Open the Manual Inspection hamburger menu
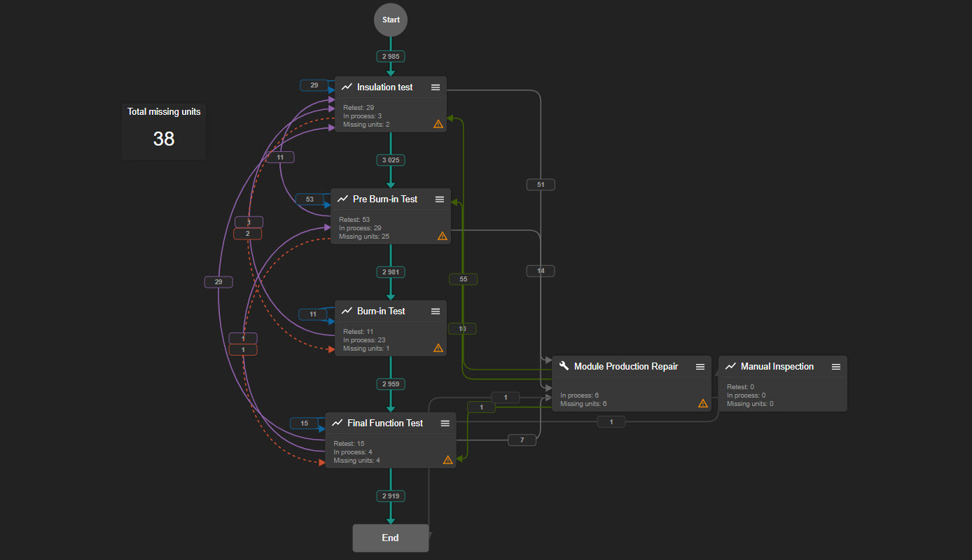Image resolution: width=972 pixels, height=560 pixels. point(836,366)
